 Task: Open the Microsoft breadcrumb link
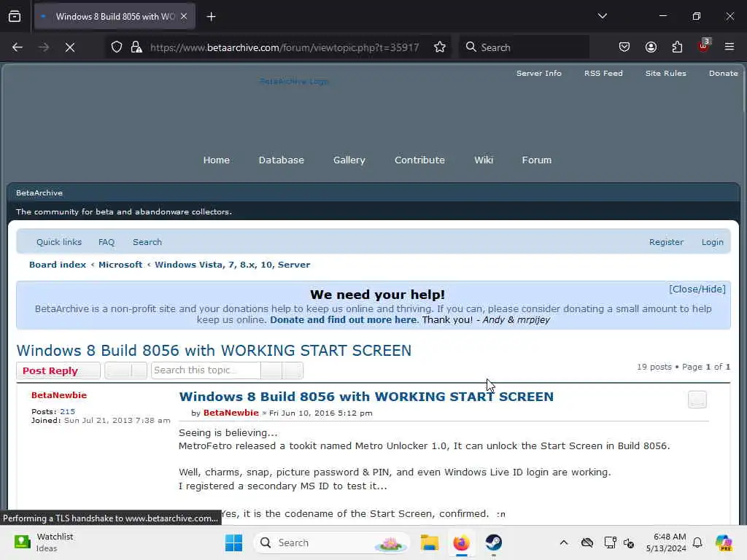[120, 265]
